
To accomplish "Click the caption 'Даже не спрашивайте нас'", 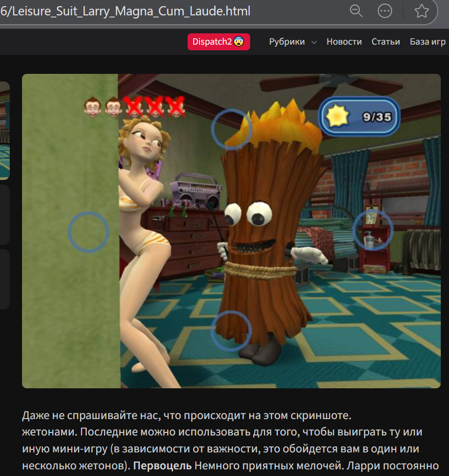I will 91,415.
